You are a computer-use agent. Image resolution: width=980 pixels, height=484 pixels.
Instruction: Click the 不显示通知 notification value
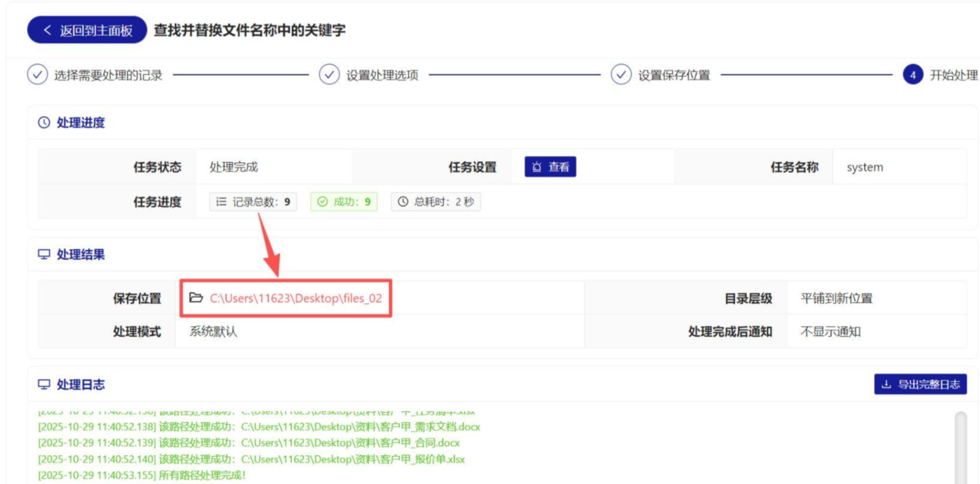click(830, 332)
